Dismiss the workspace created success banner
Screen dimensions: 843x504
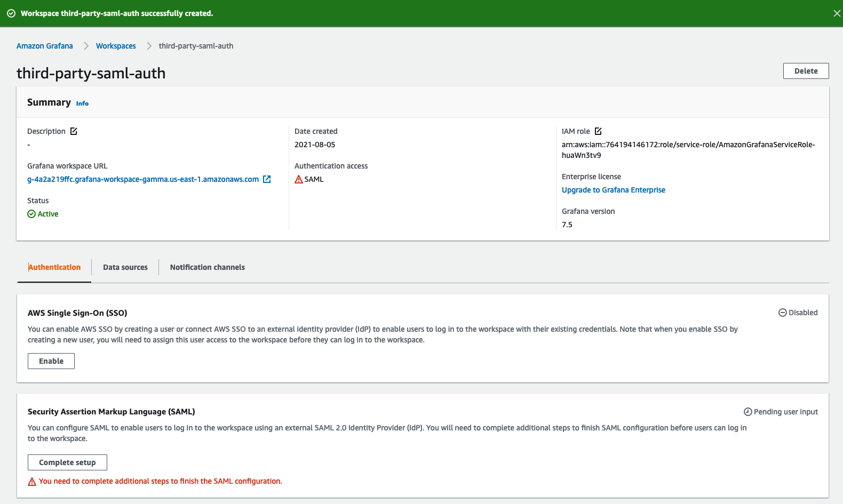tap(837, 13)
